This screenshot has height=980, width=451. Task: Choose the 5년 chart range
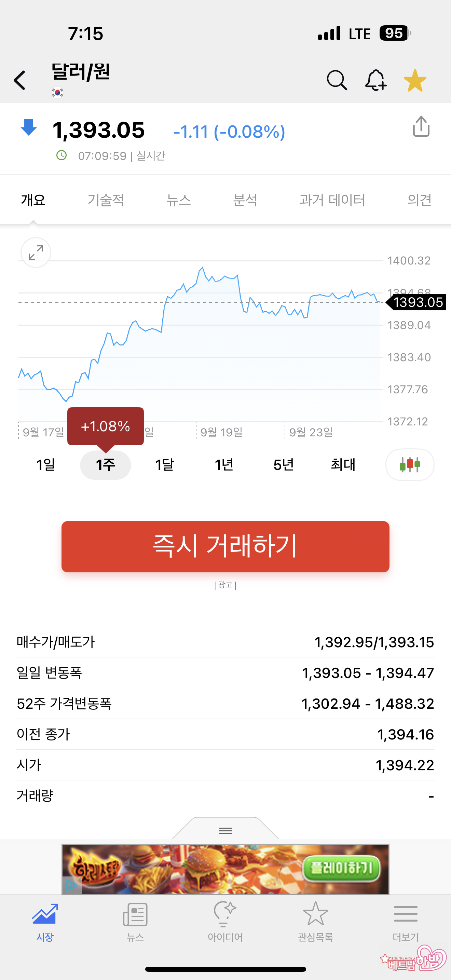284,464
